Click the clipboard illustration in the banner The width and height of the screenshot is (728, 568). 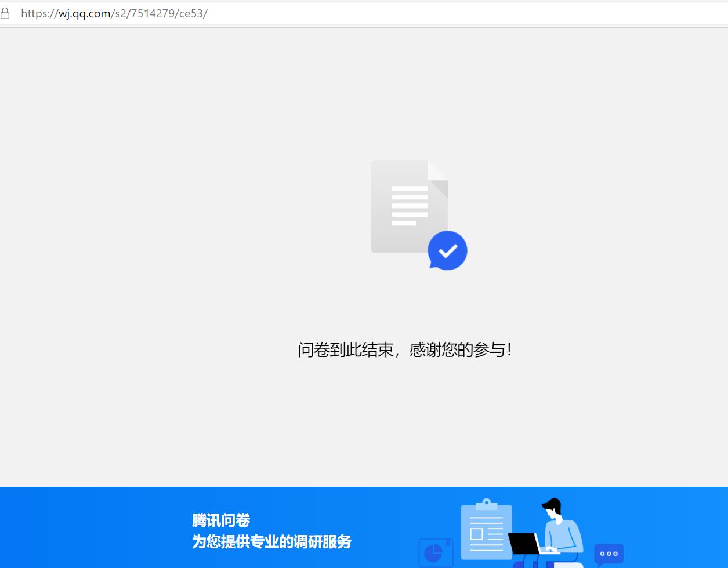tap(486, 530)
